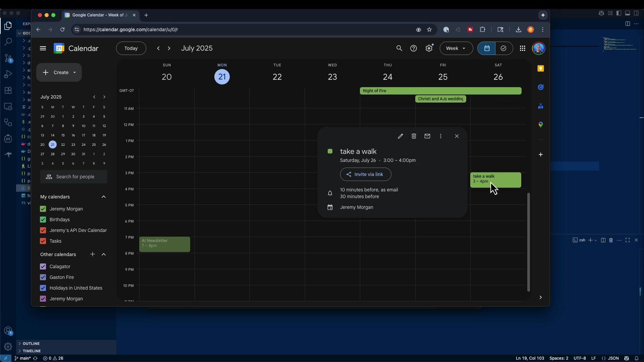Click Search for people field
This screenshot has width=644, height=362.
click(x=74, y=177)
